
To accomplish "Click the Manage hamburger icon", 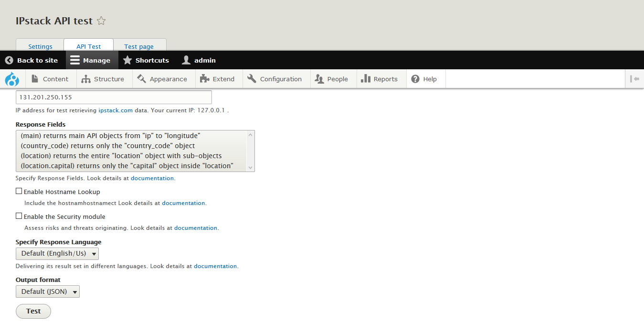I will [x=75, y=60].
